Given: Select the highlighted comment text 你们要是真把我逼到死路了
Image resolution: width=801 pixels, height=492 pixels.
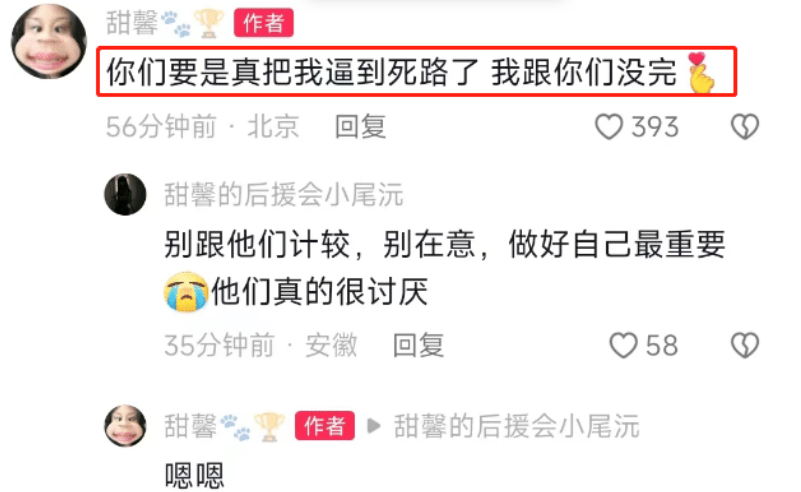Looking at the screenshot, I should click(x=293, y=72).
